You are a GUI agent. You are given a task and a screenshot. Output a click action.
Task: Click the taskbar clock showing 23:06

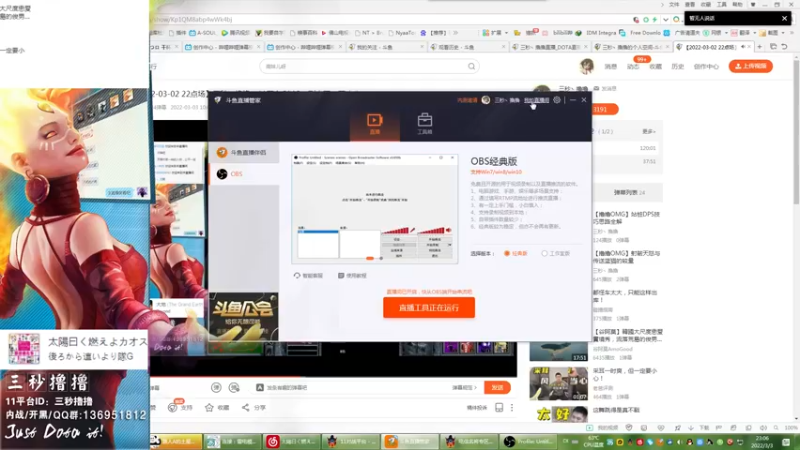[762, 442]
